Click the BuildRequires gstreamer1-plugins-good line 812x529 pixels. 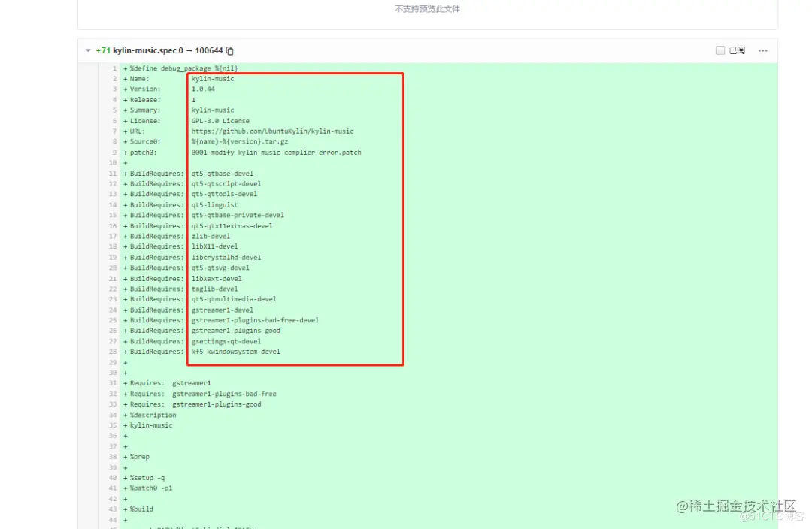(x=201, y=331)
